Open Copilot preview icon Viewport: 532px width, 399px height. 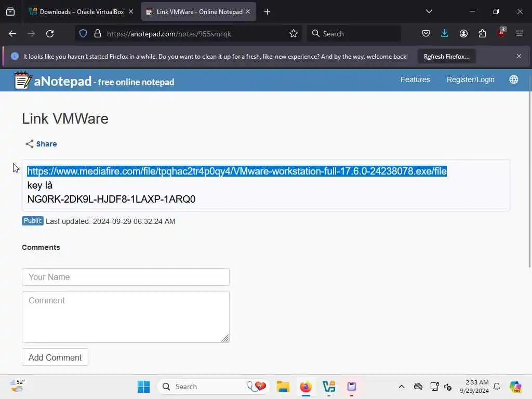pyautogui.click(x=515, y=387)
